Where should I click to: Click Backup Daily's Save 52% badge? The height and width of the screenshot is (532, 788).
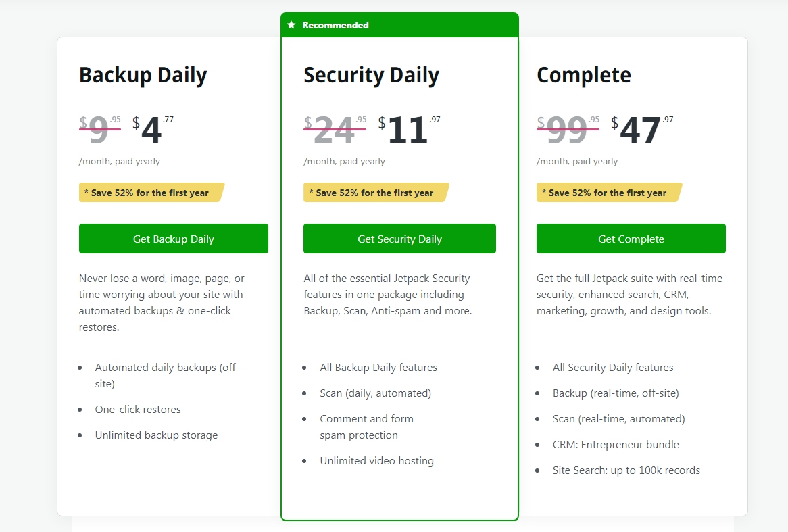[x=150, y=193]
